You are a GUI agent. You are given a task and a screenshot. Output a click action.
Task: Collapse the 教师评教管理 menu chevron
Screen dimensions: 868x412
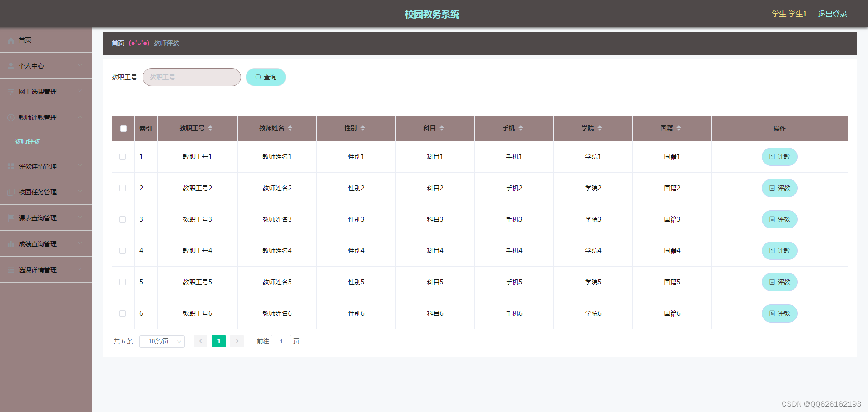[80, 118]
